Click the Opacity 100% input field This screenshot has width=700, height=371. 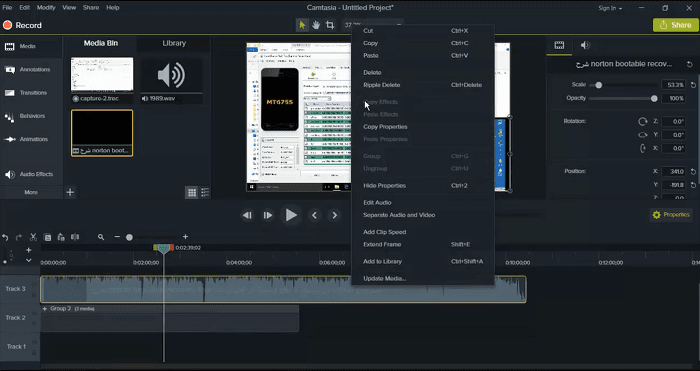[x=673, y=98]
